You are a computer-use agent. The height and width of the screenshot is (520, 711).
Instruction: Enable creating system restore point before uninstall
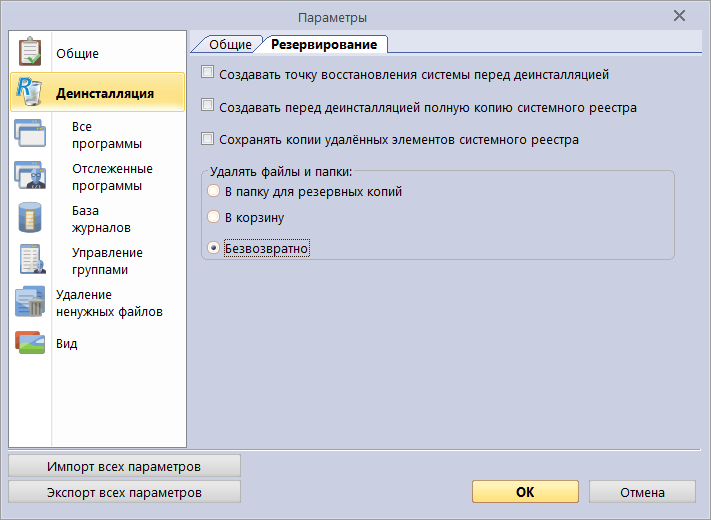pyautogui.click(x=208, y=73)
